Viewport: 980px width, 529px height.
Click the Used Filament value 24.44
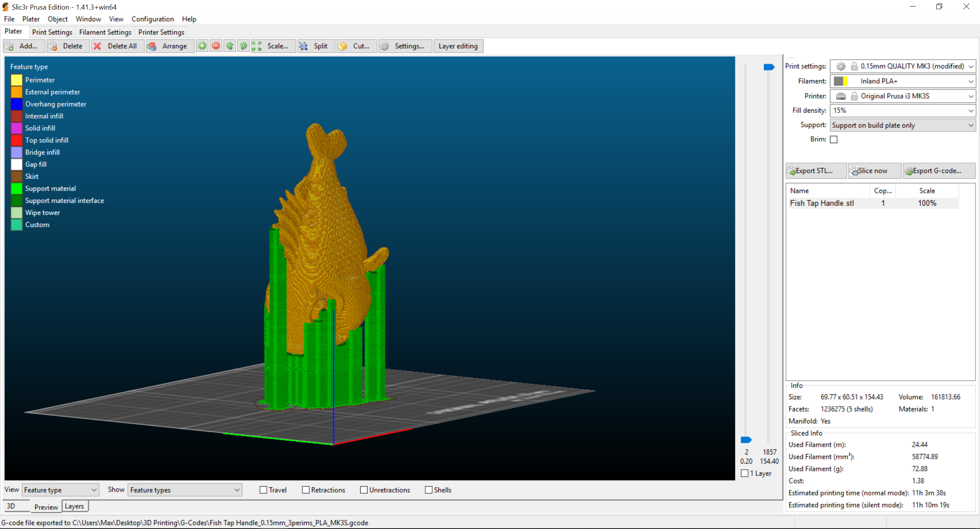point(920,445)
